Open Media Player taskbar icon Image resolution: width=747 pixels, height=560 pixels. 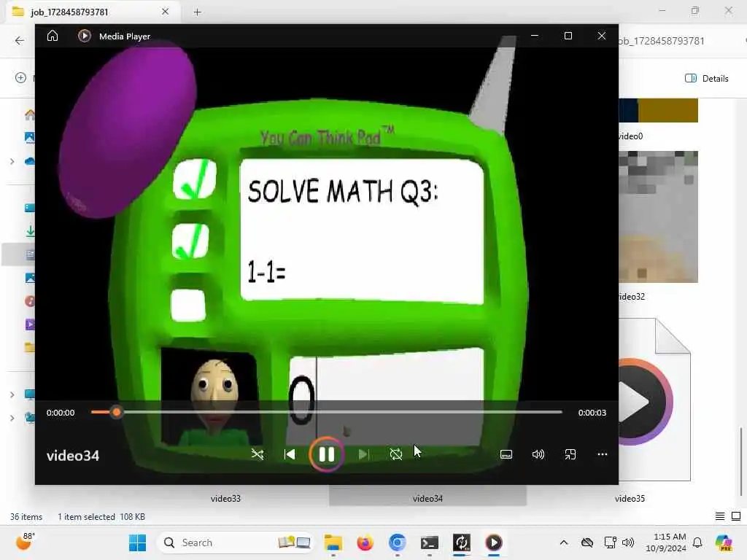coord(494,542)
